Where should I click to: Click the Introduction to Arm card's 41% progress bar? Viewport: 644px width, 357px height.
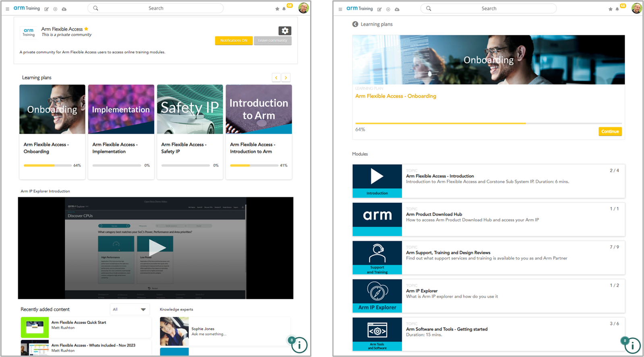tap(254, 165)
